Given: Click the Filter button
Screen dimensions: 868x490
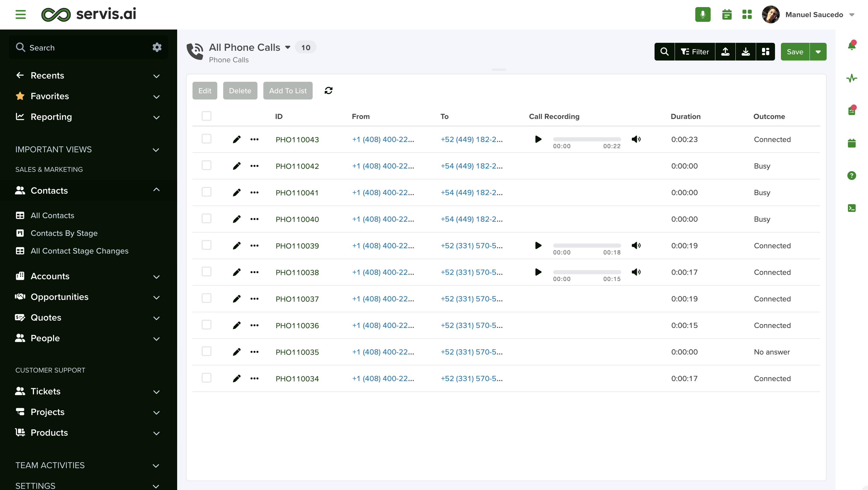Looking at the screenshot, I should coord(695,52).
